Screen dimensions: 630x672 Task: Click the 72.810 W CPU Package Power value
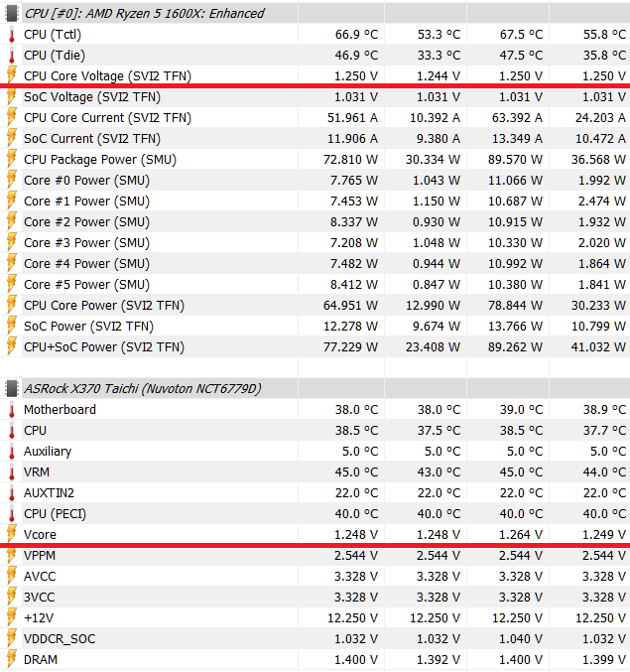click(x=351, y=160)
